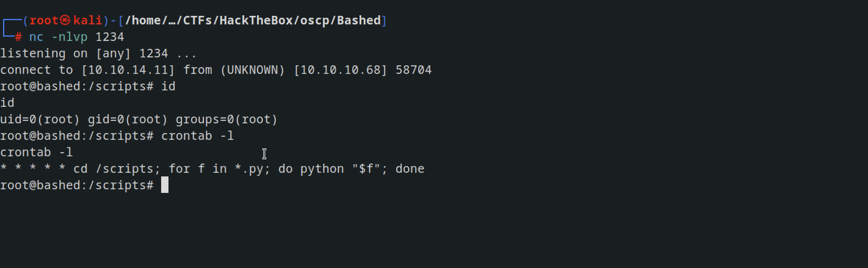Click the first 'crontab -l' command

tap(197, 136)
